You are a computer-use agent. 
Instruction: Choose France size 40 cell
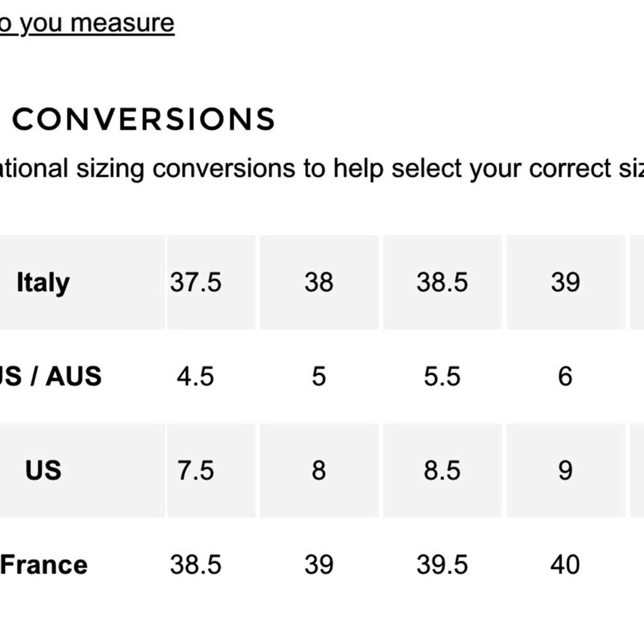coord(565,565)
